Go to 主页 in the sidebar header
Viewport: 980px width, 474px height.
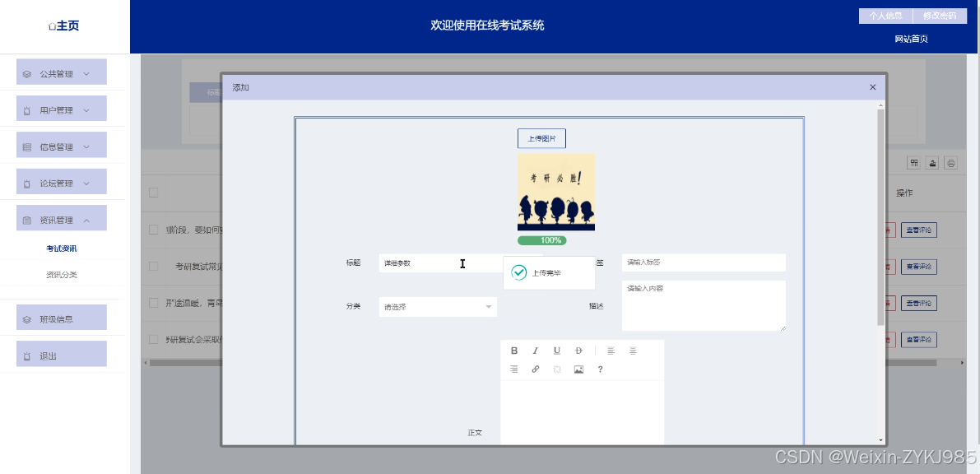[x=68, y=26]
